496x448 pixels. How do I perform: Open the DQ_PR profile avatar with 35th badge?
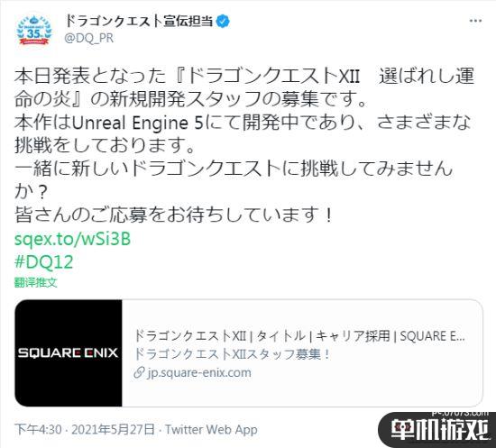[x=34, y=31]
